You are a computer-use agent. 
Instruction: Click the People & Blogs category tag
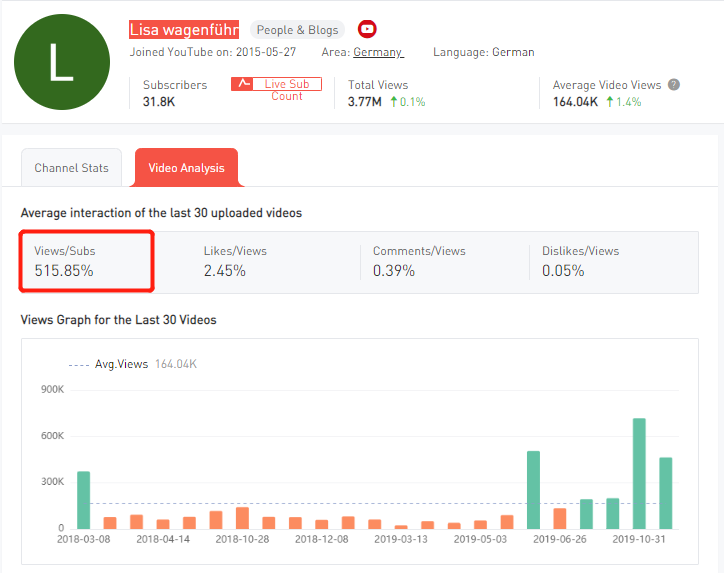coord(297,30)
